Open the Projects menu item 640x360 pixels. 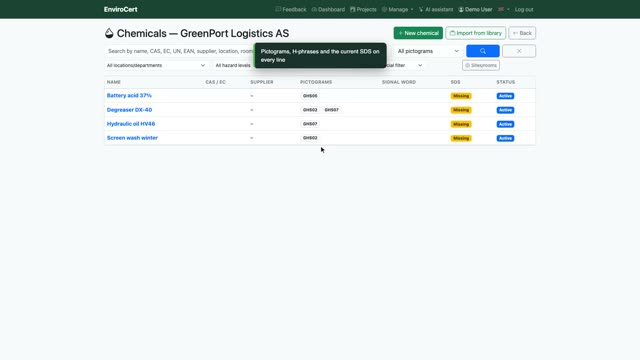pos(363,9)
